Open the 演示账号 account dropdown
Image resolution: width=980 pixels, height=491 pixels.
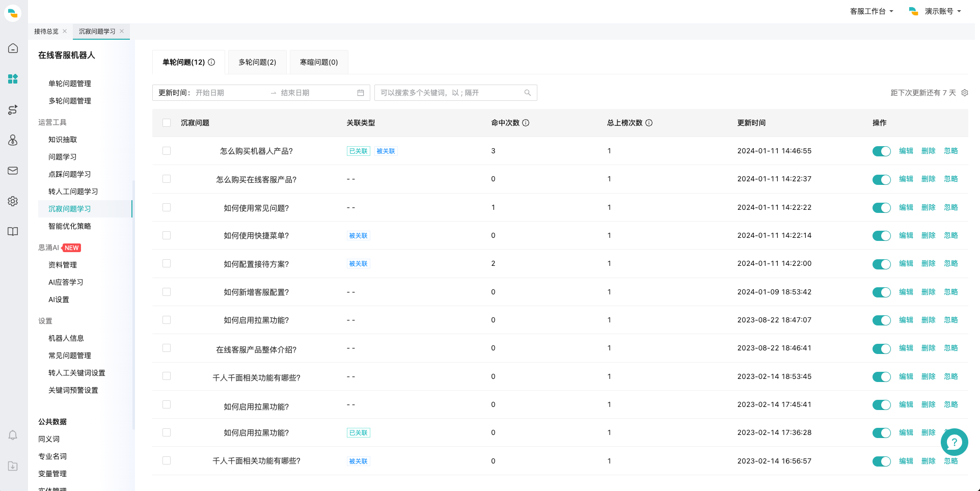[943, 11]
